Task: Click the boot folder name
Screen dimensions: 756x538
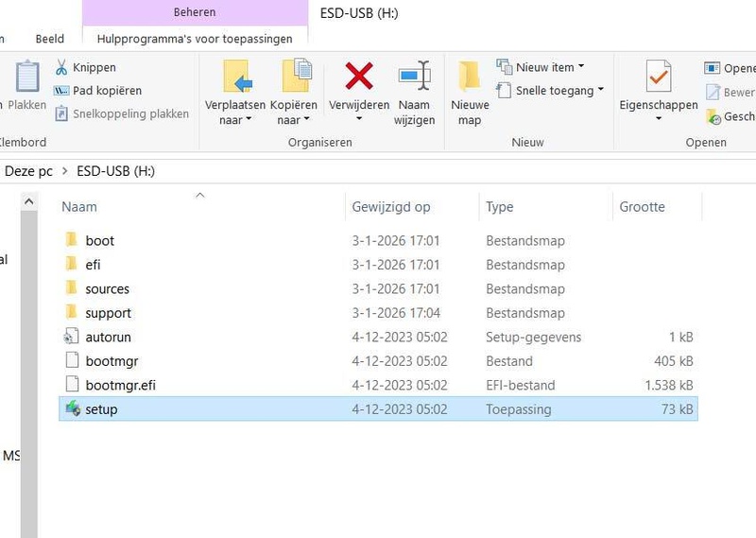Action: (x=100, y=240)
